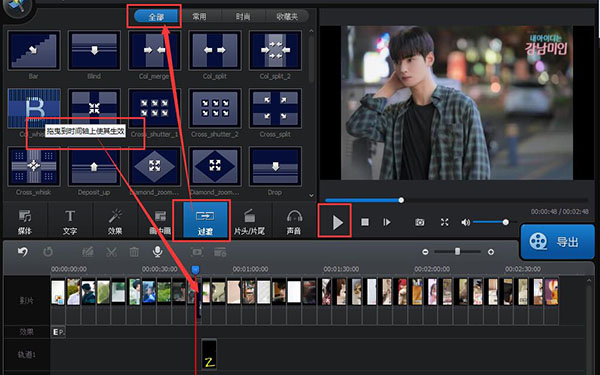This screenshot has width=600, height=375.
Task: Select the Z text clip on 轨道1
Action: pyautogui.click(x=209, y=354)
